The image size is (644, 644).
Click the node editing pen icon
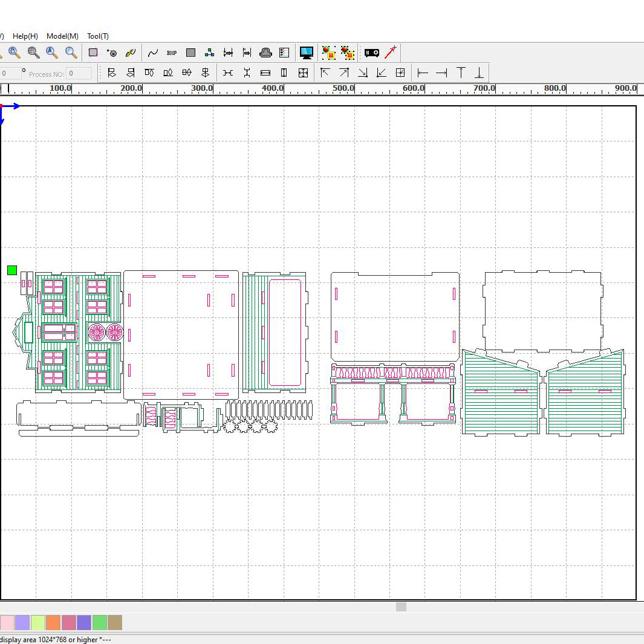[132, 53]
